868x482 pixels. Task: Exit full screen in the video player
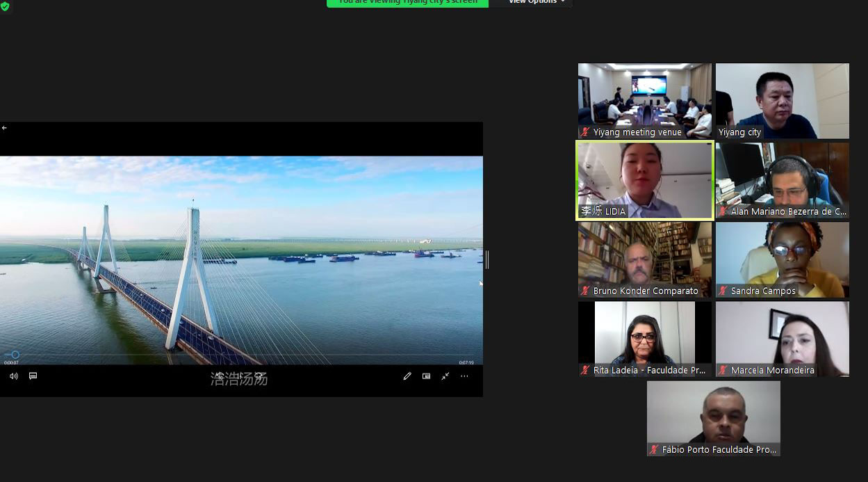(445, 376)
